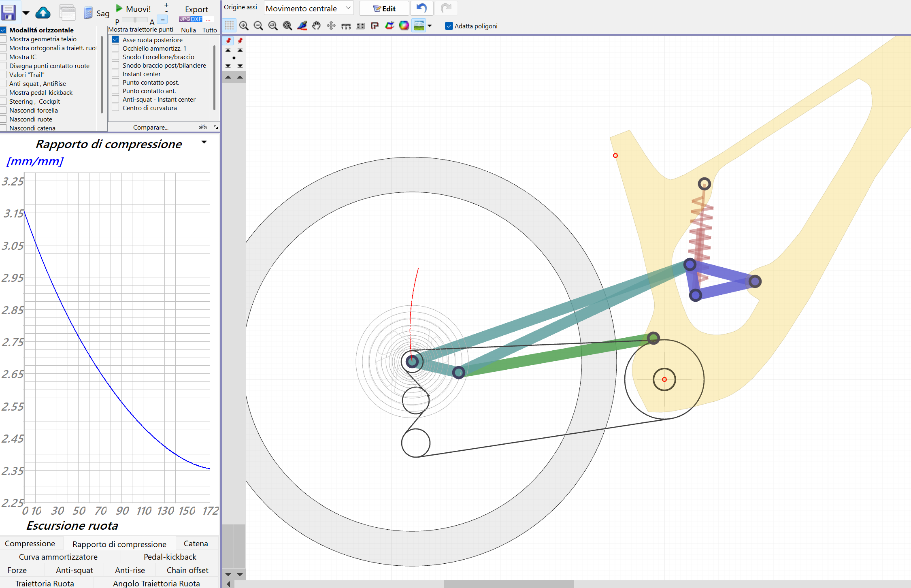
Task: Click the Sag calculator icon
Action: (x=88, y=13)
